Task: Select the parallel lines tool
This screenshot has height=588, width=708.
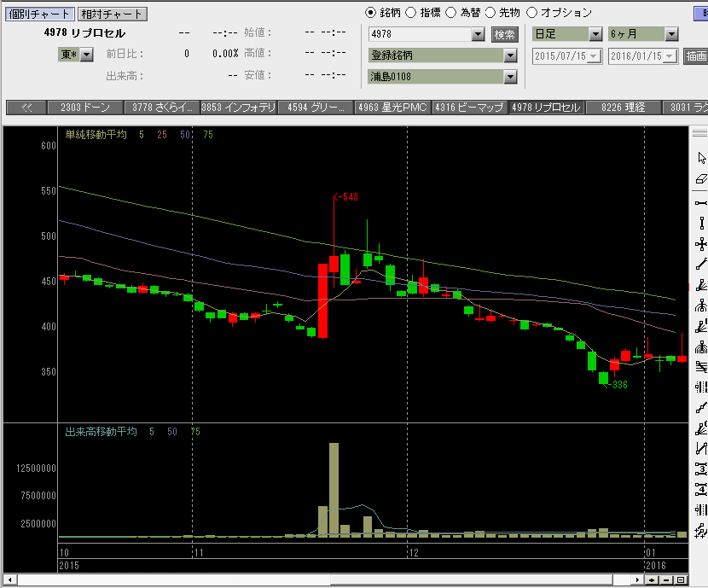Action: tap(701, 367)
